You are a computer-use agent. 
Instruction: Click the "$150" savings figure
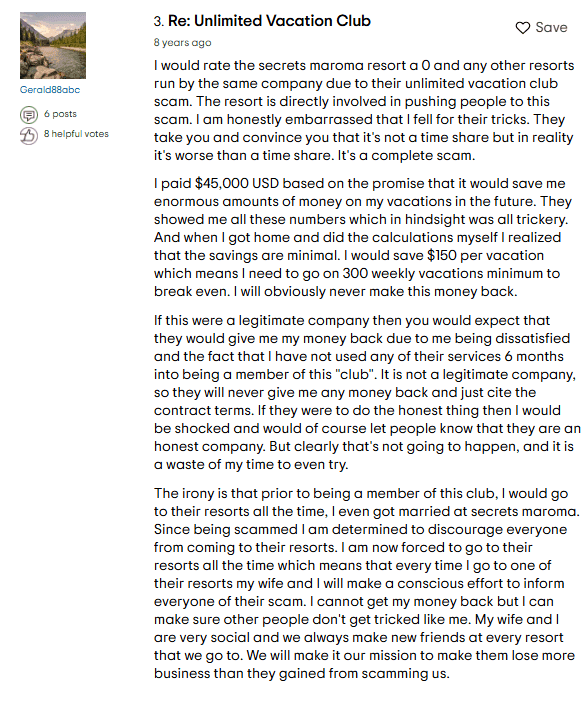pos(442,256)
